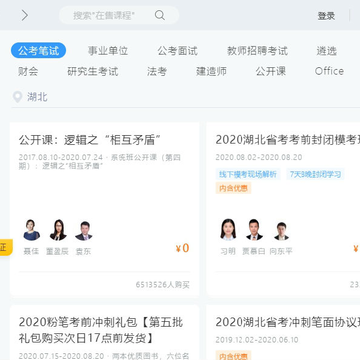Click teacher 习明's avatar

click(228, 230)
